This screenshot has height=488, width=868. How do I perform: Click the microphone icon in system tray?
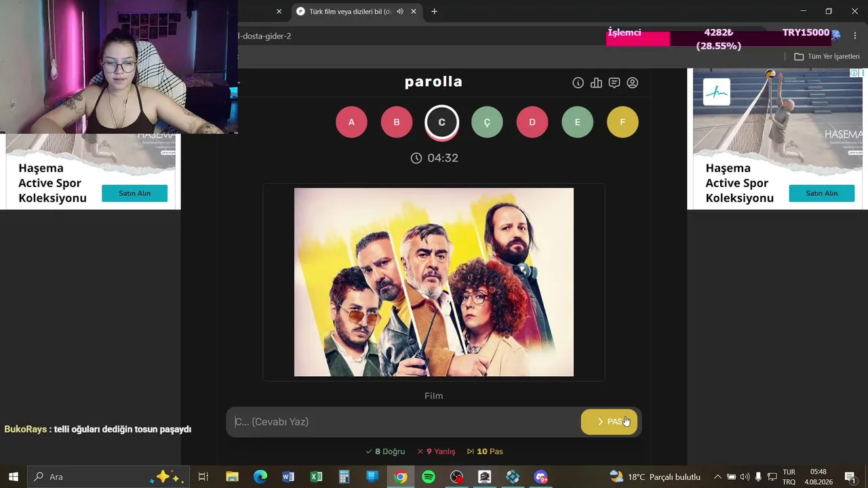(758, 476)
